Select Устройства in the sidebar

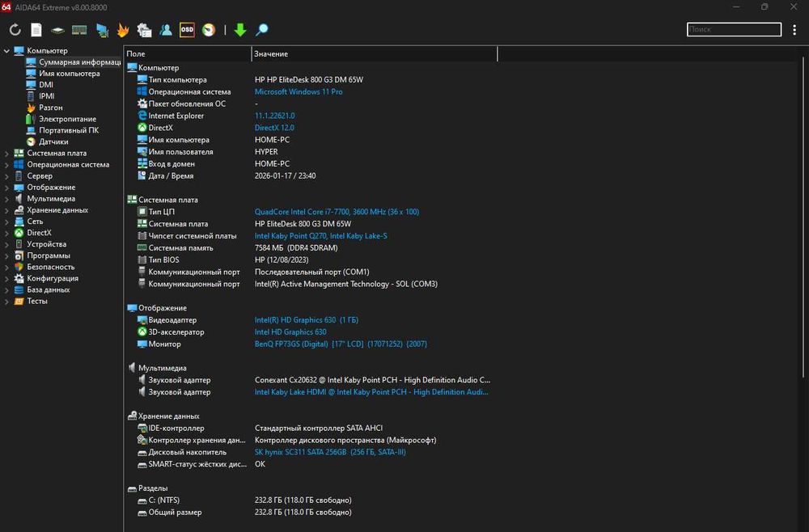coord(40,244)
